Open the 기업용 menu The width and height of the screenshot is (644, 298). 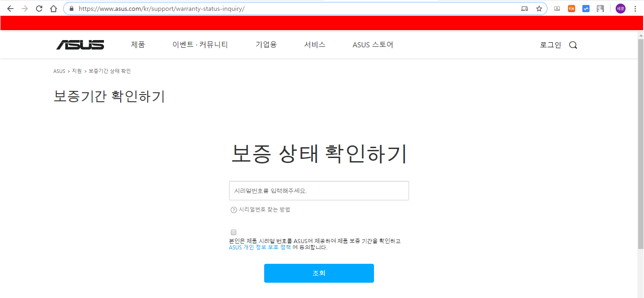[266, 45]
